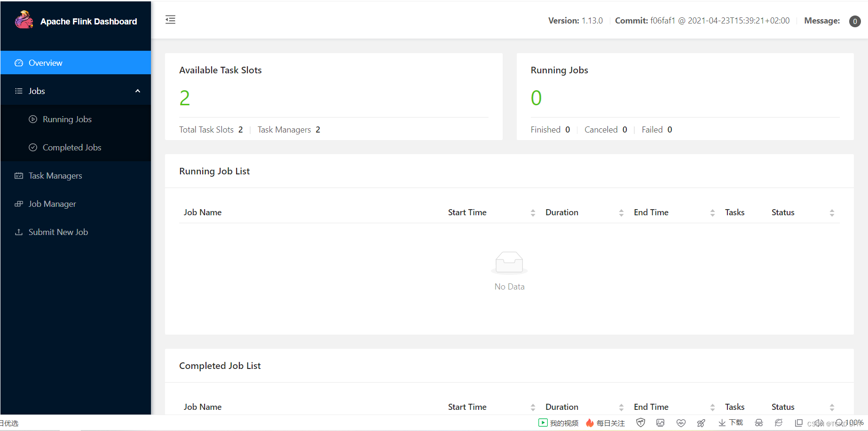Click the browser engine switch icon
The height and width of the screenshot is (431, 868).
(779, 423)
